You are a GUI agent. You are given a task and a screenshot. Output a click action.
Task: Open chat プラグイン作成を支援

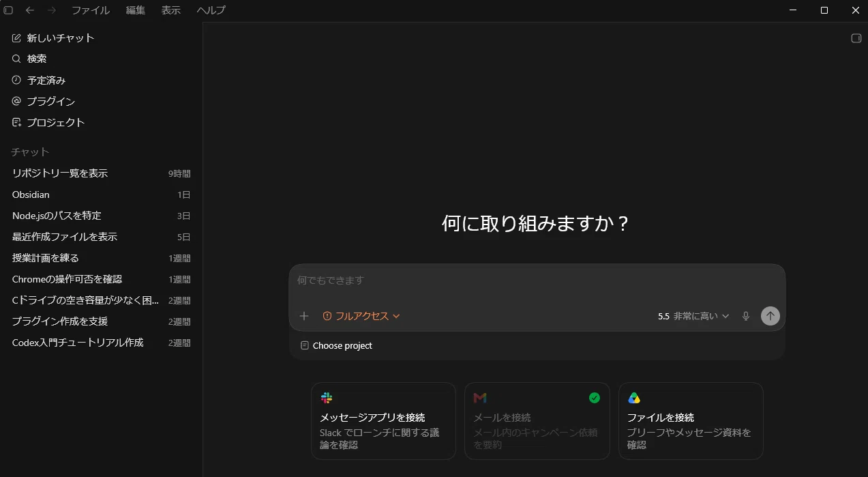tap(101, 321)
